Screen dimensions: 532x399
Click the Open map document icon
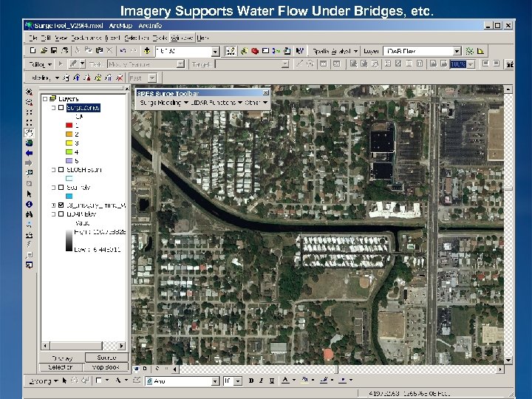point(44,50)
